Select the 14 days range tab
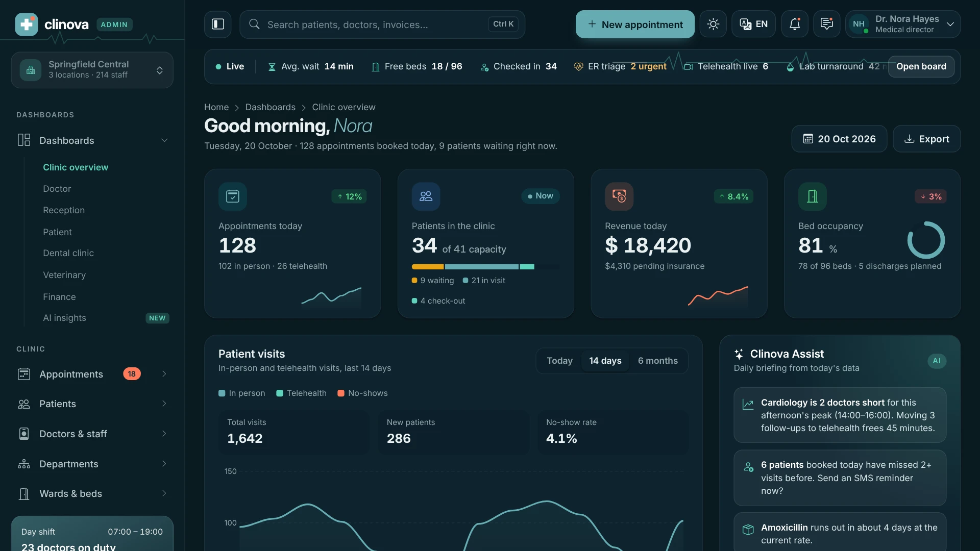Screen dimensions: 980x551 (605, 361)
